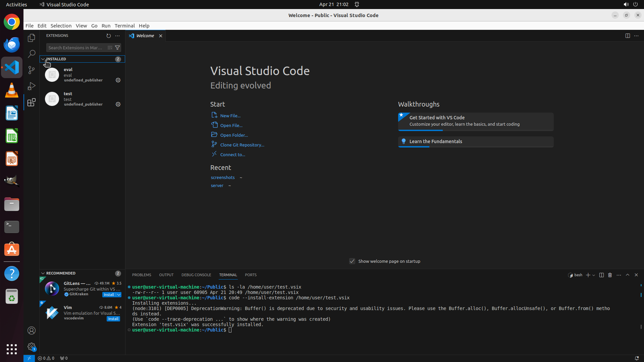Open the Search view icon
This screenshot has height=362, width=644.
click(x=32, y=54)
